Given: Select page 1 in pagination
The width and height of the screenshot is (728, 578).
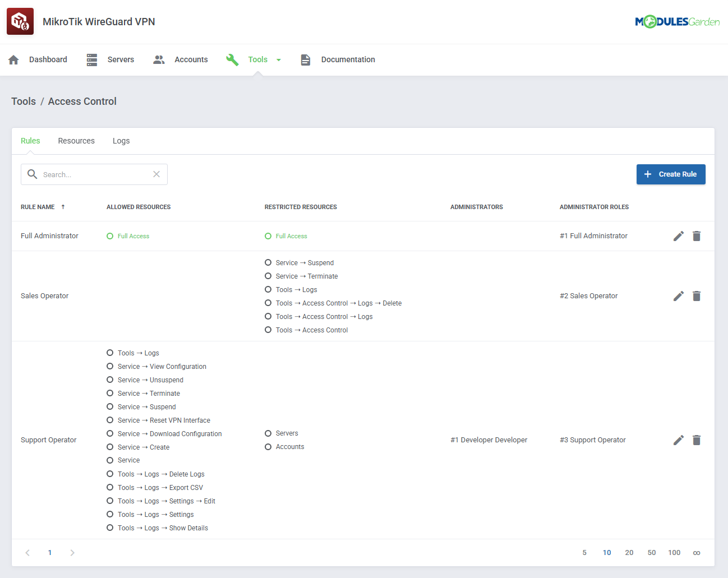Looking at the screenshot, I should pos(50,553).
